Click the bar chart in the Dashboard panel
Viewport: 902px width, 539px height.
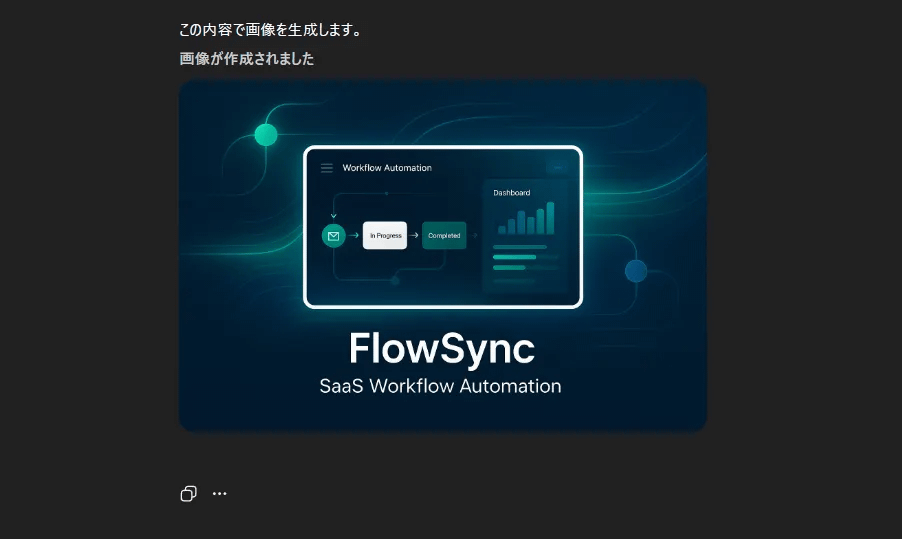pos(526,219)
